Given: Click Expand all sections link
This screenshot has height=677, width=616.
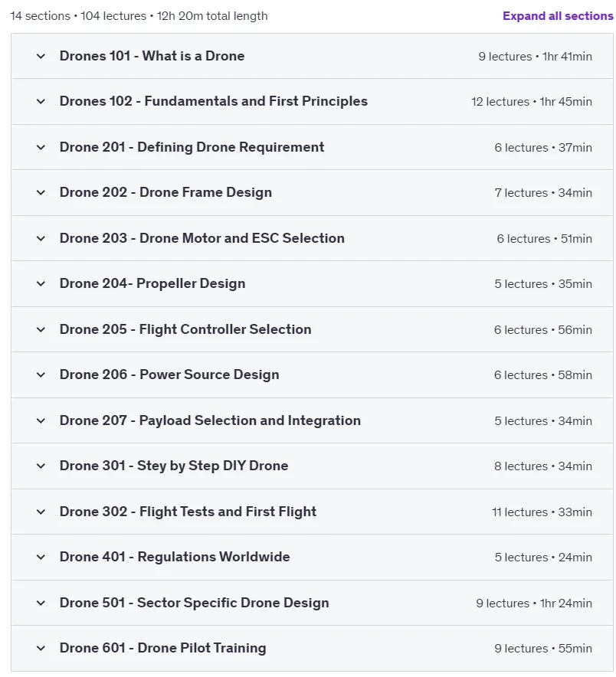Looking at the screenshot, I should pyautogui.click(x=558, y=16).
